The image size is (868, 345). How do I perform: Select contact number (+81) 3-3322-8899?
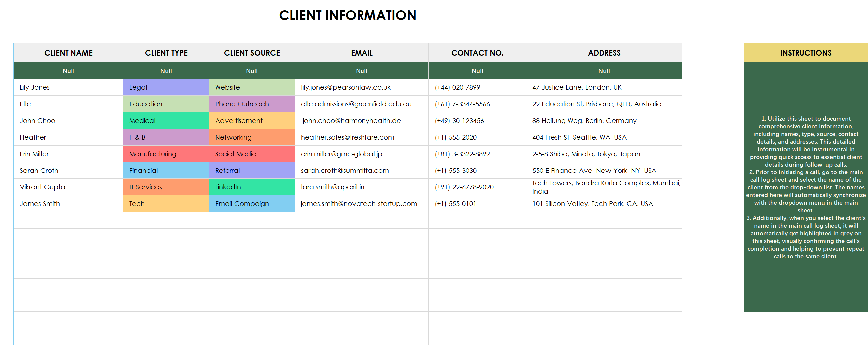click(x=477, y=154)
